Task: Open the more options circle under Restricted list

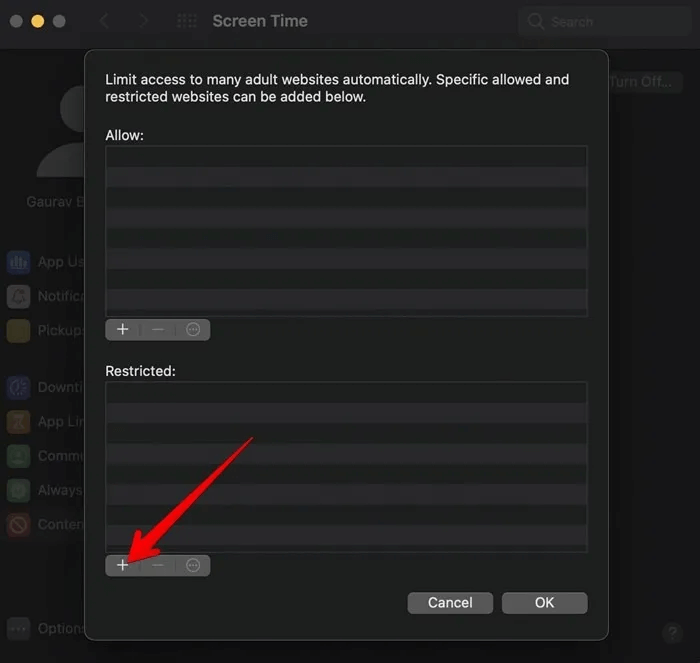Action: click(x=193, y=565)
